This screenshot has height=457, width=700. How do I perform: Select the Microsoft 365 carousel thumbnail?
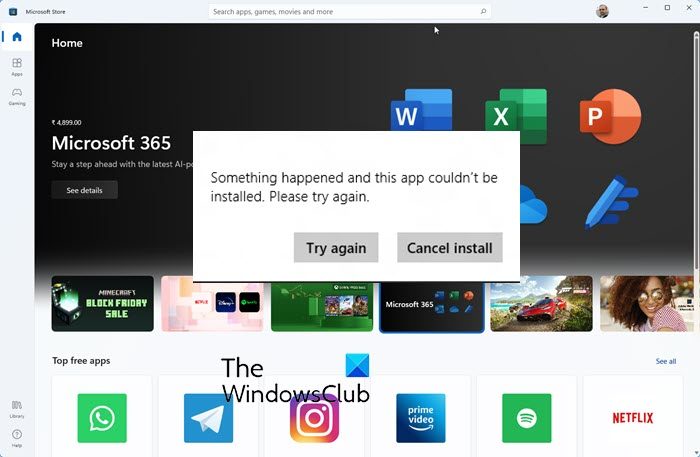point(432,307)
